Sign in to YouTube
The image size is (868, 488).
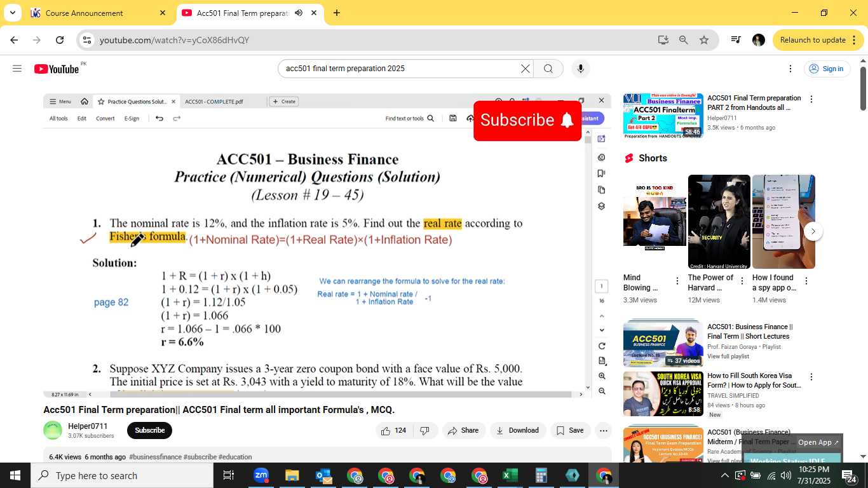click(827, 69)
